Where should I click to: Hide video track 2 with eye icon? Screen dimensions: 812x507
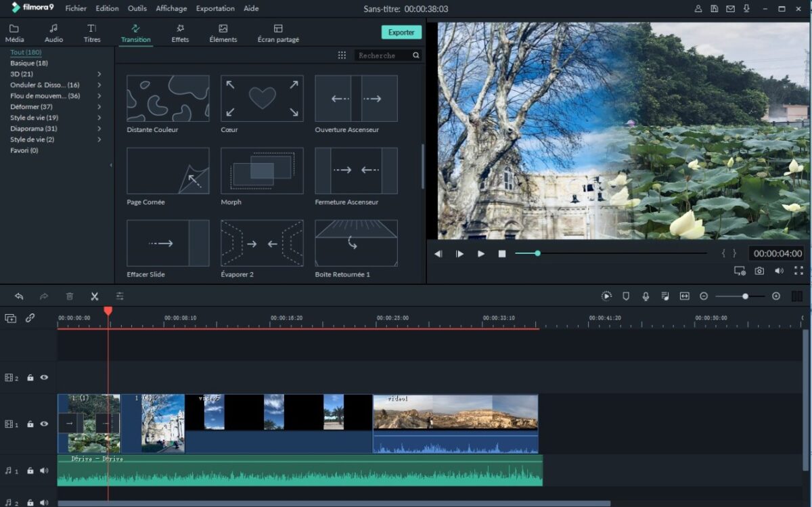[44, 378]
